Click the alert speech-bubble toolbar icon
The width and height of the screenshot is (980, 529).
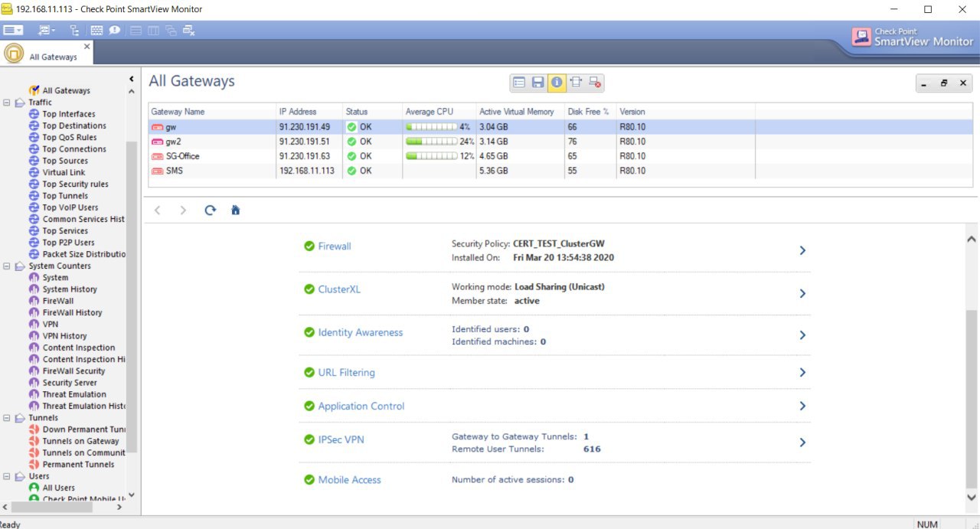click(x=114, y=31)
